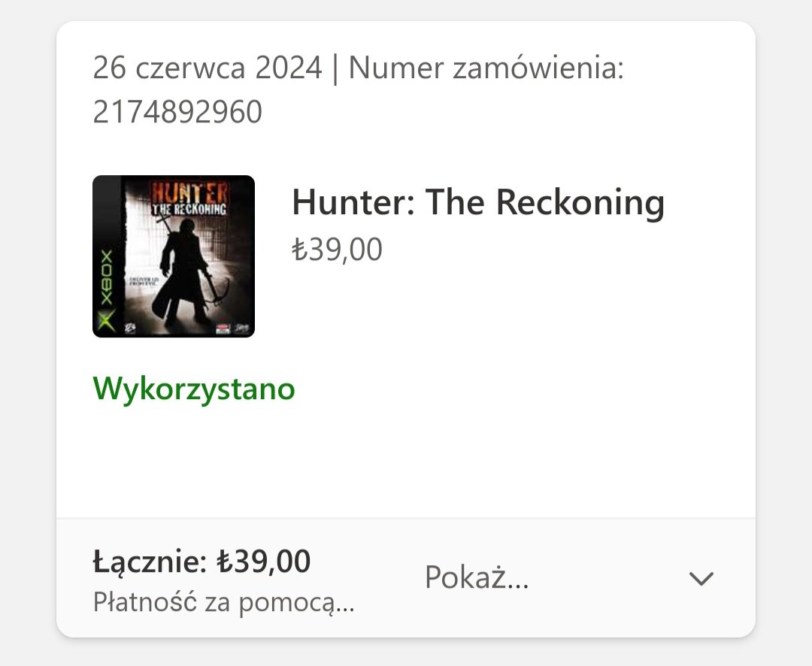Click the vertical XBOX text on cover spine

tap(107, 277)
